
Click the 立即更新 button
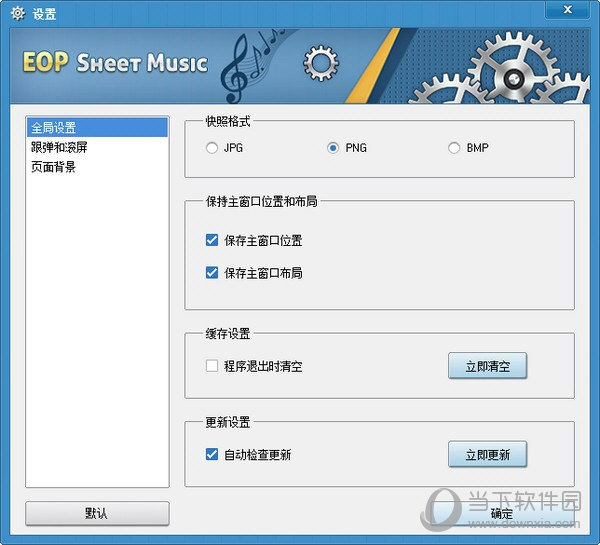coord(488,454)
